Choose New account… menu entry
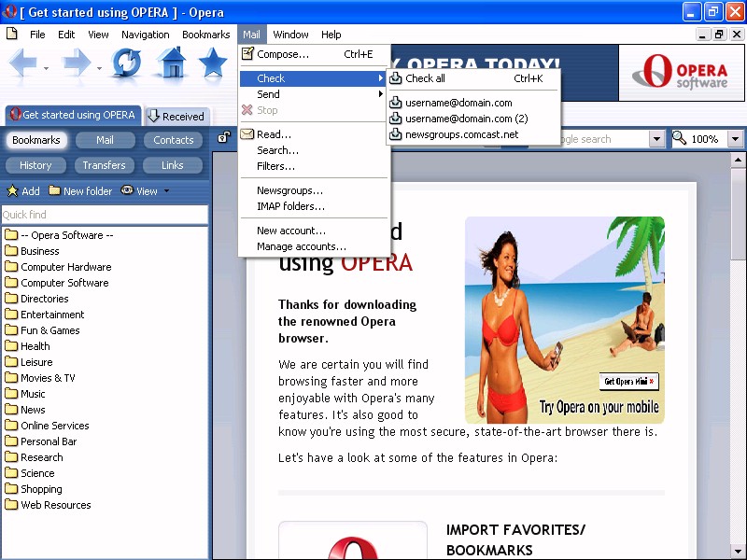 (315, 231)
